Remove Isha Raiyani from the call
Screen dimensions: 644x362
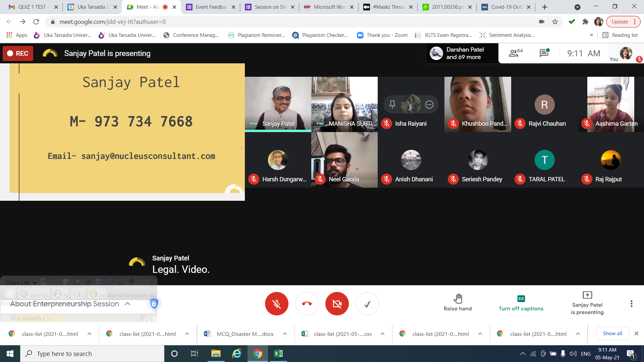point(429,105)
